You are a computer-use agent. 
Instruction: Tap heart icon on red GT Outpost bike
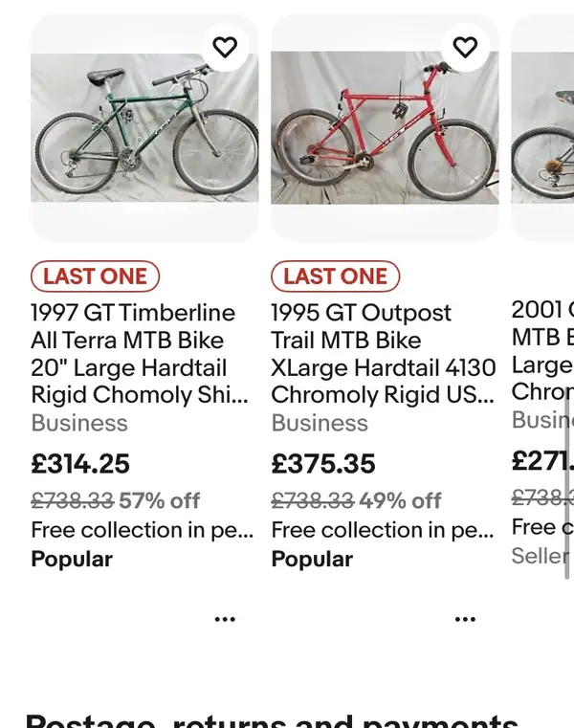(465, 48)
